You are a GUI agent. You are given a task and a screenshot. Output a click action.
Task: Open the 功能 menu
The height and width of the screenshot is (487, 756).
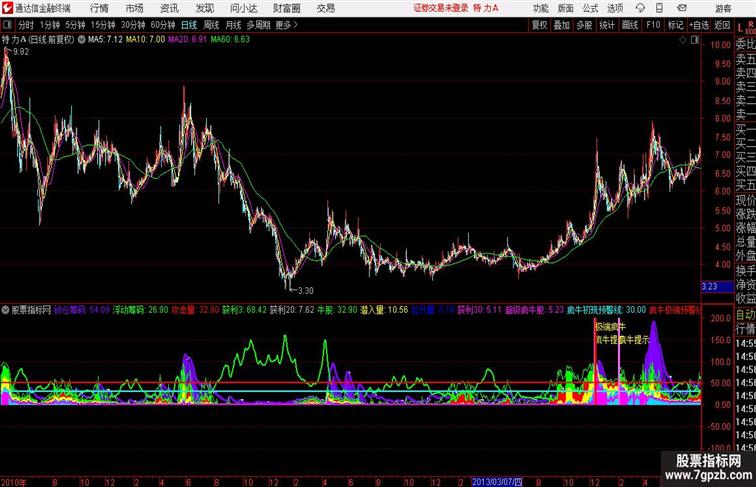point(540,8)
